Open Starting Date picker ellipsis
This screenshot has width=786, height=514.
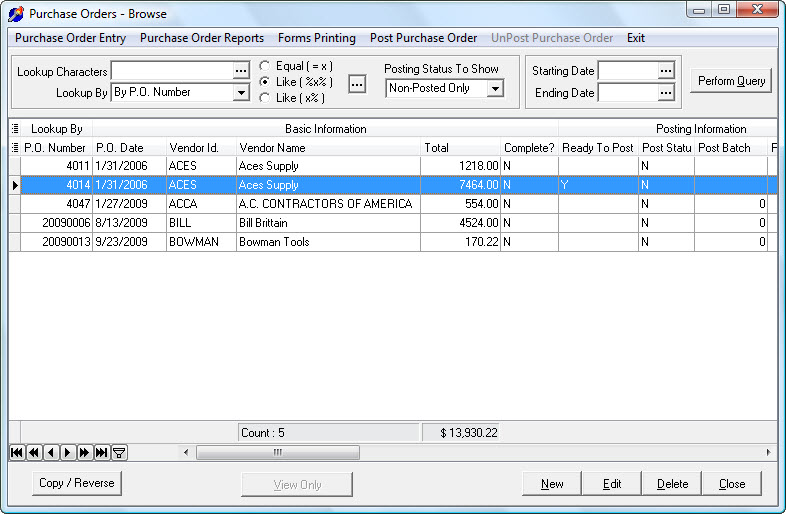click(x=666, y=71)
